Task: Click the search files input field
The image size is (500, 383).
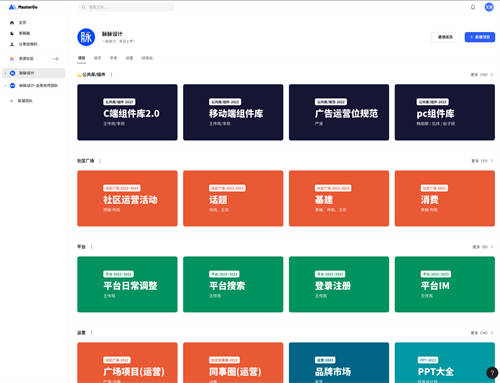Action: coord(127,7)
